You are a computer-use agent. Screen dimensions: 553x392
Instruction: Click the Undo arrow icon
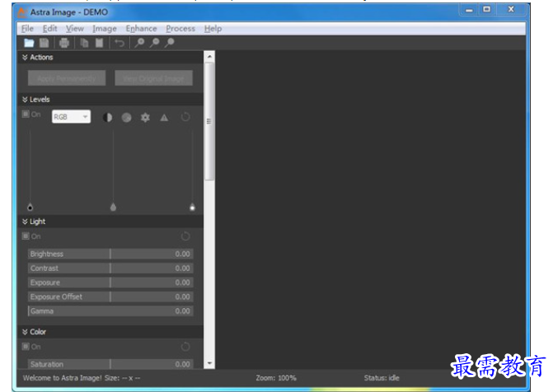tap(120, 44)
